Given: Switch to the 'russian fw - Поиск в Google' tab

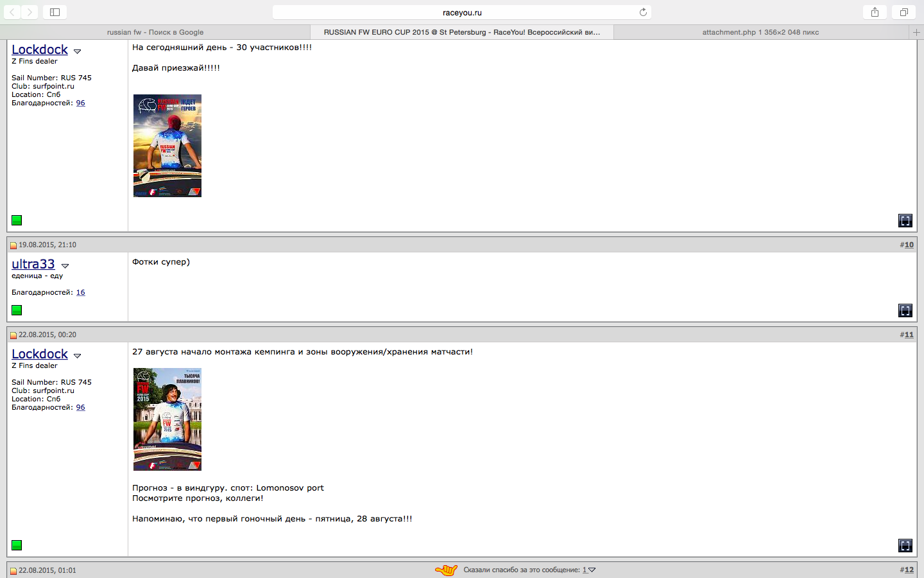Looking at the screenshot, I should click(x=155, y=32).
